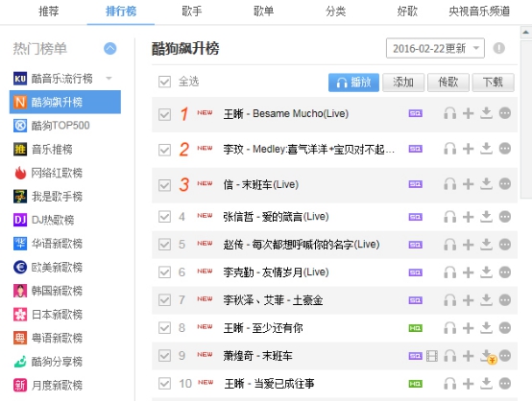
Task: Uncheck song 1 王晰 - Besame Mucho(Live)
Action: point(164,114)
